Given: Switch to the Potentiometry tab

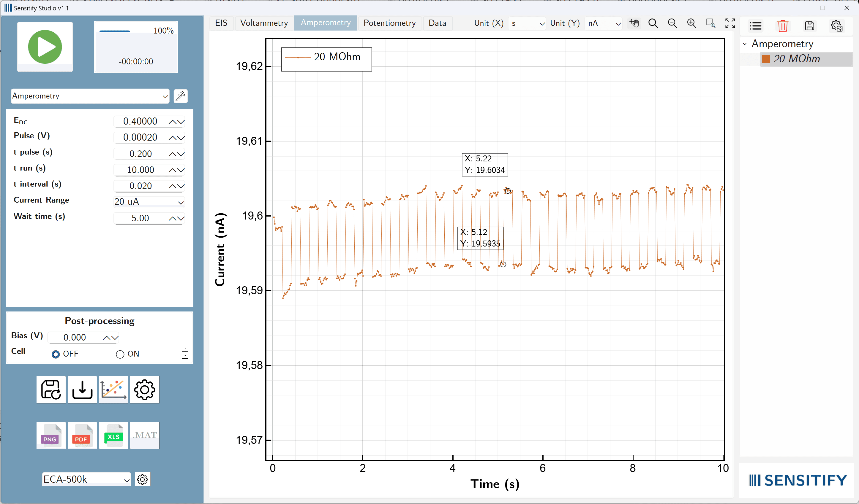Looking at the screenshot, I should 389,23.
